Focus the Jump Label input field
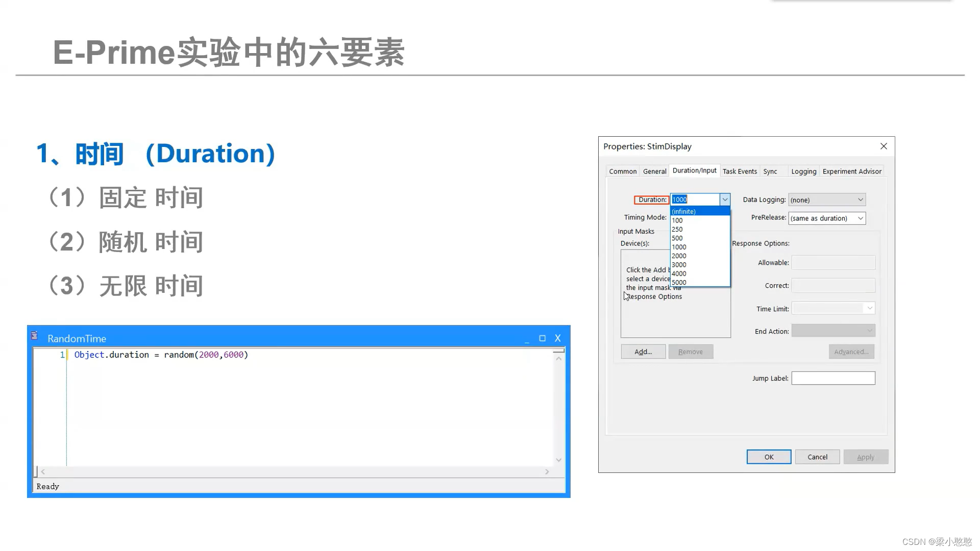 [833, 378]
